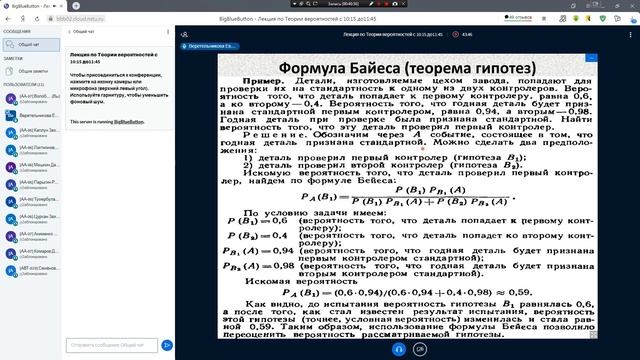The height and width of the screenshot is (360, 640).
Task: Reload the browser page
Action: point(37,19)
